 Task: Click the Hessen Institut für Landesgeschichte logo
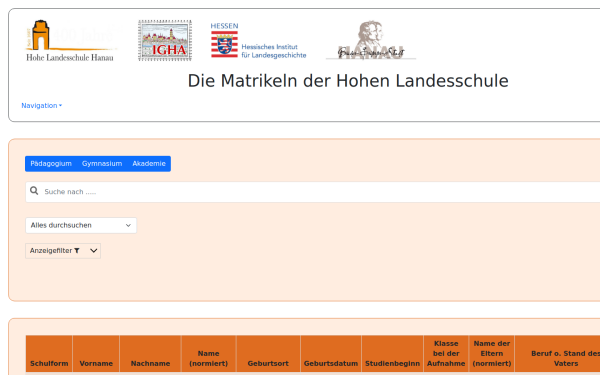coord(258,41)
